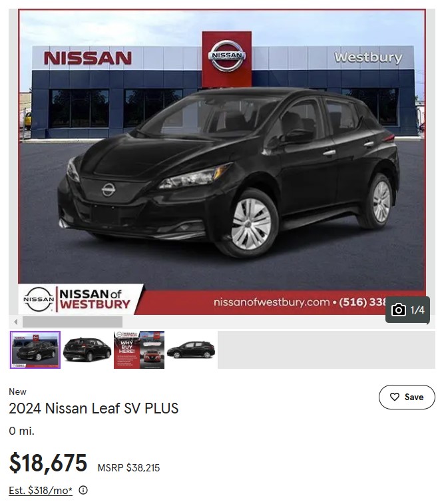Click the gray horizontal scrollbar thumb
440x504 pixels.
(73, 322)
